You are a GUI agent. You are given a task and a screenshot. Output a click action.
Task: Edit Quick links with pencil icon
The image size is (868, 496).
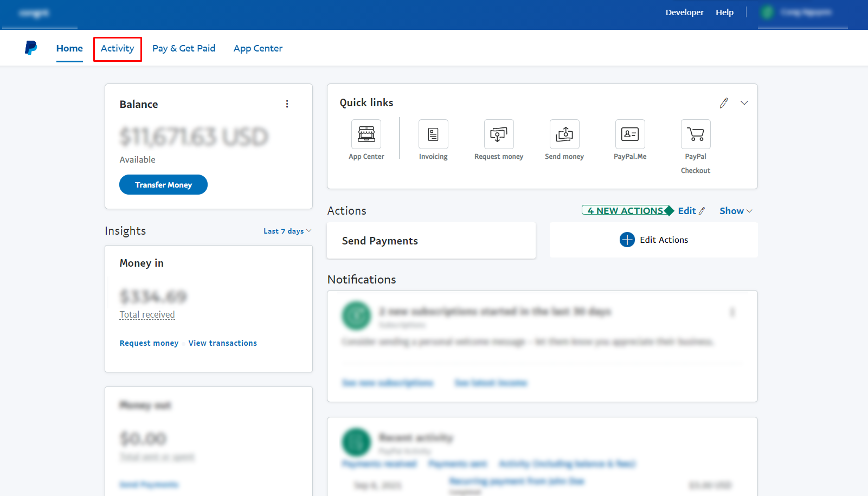point(724,103)
